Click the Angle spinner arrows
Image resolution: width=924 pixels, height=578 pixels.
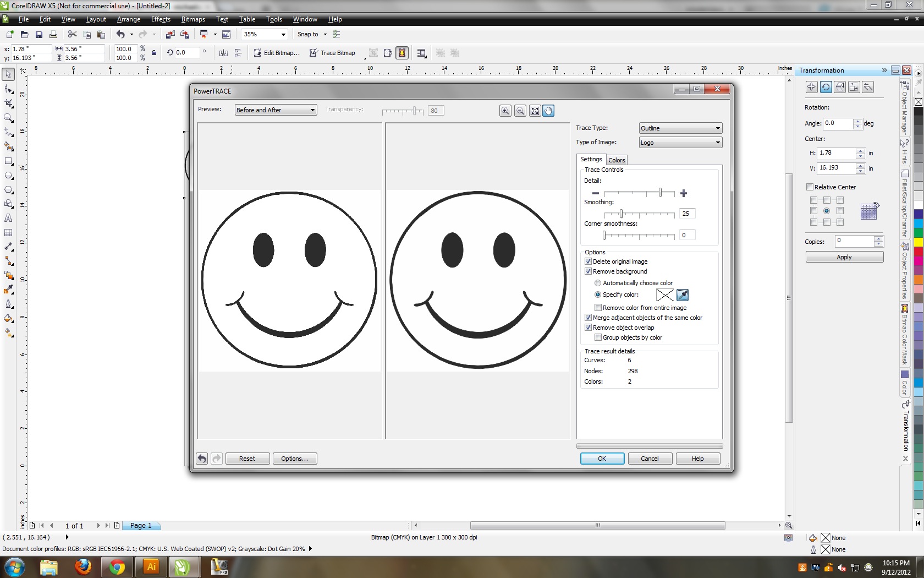tap(857, 123)
